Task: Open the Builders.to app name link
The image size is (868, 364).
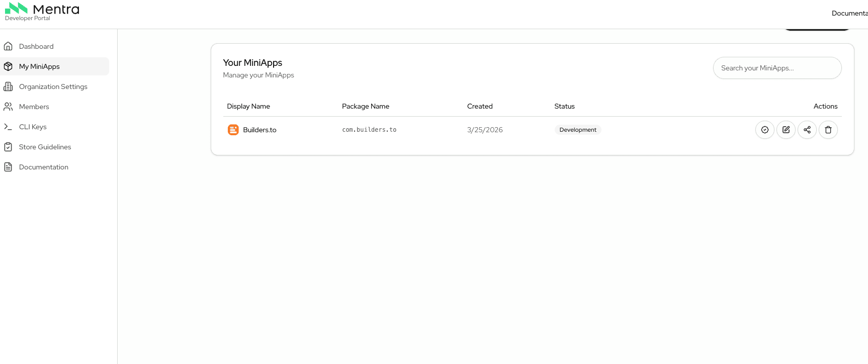Action: [x=259, y=130]
